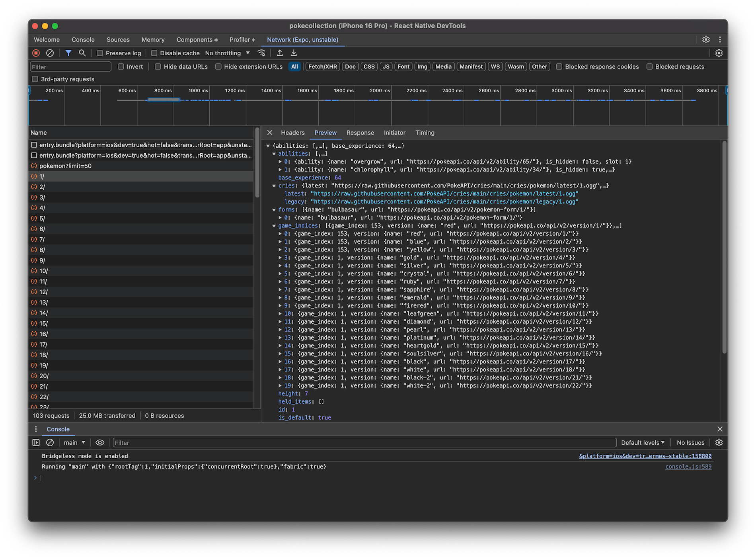Filter requests by Fetch/XHR type

coord(322,66)
